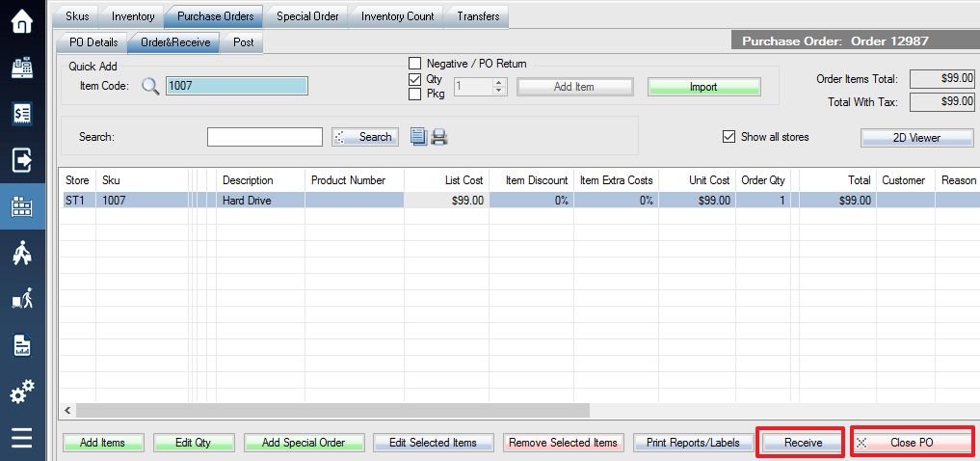Click the quantity number field
Image resolution: width=980 pixels, height=461 pixels.
coord(474,87)
